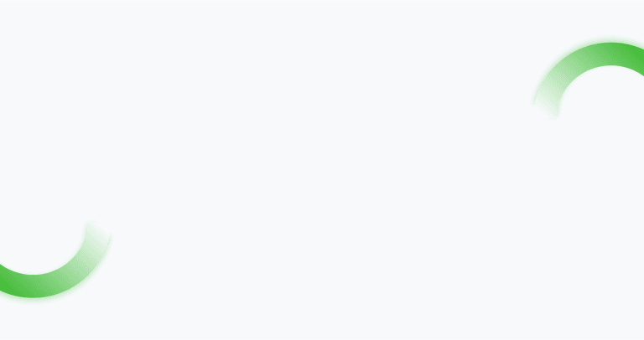Click the empty space inside the top-right arc
The image size is (644, 340).
pos(608,99)
